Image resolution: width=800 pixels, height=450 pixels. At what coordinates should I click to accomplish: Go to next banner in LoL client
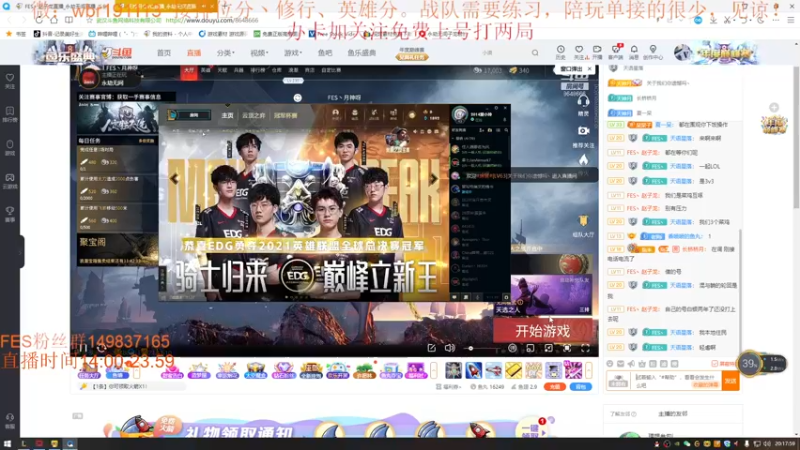(x=433, y=179)
